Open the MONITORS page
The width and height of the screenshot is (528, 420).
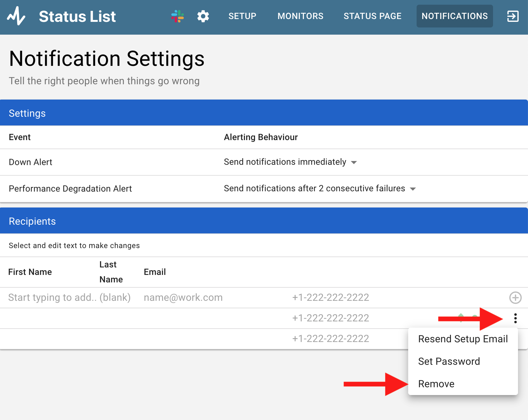pos(300,16)
